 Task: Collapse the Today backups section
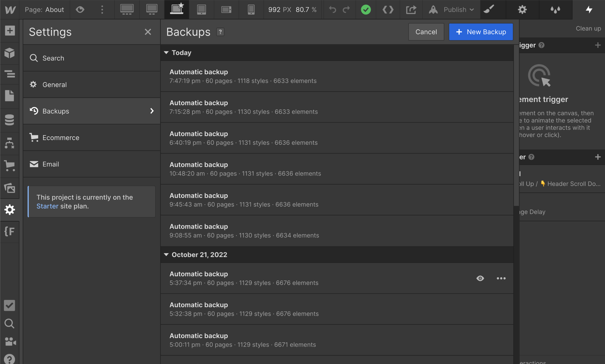pos(166,52)
